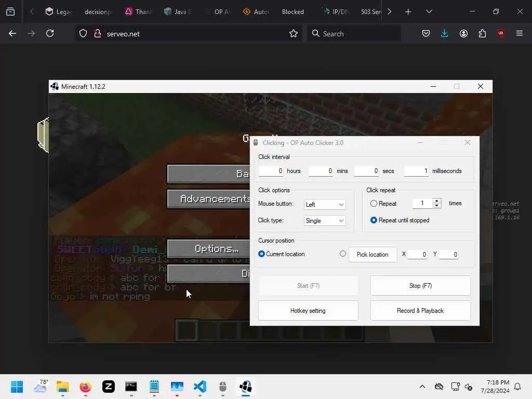Click secs interval field
532x399 pixels.
[x=366, y=171]
